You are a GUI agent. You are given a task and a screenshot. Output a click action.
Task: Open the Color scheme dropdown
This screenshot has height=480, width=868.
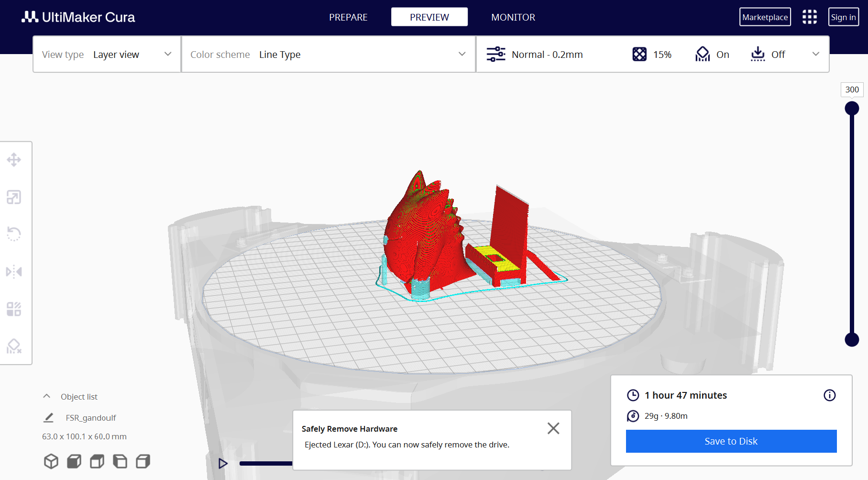328,55
